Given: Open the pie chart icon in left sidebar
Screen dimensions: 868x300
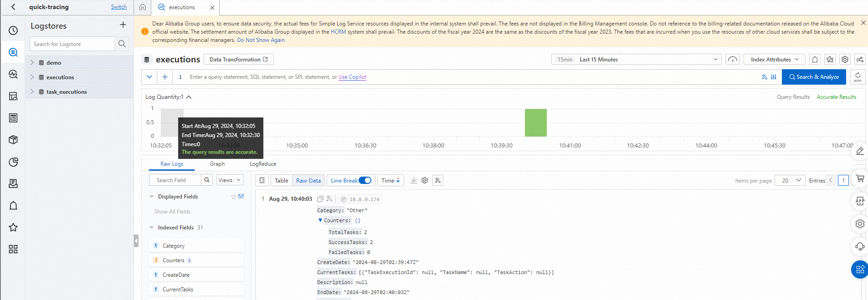Looking at the screenshot, I should (13, 162).
